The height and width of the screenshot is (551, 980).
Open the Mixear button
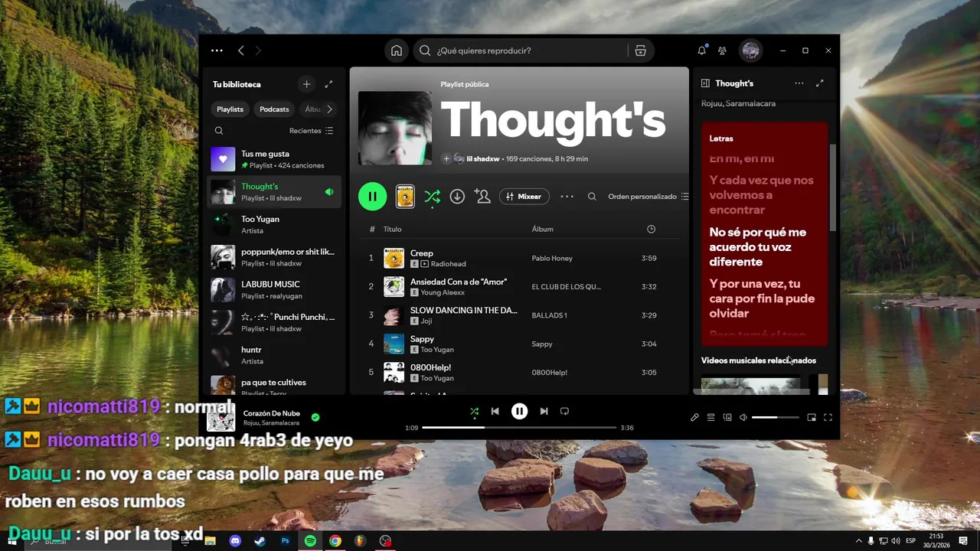[x=524, y=197]
